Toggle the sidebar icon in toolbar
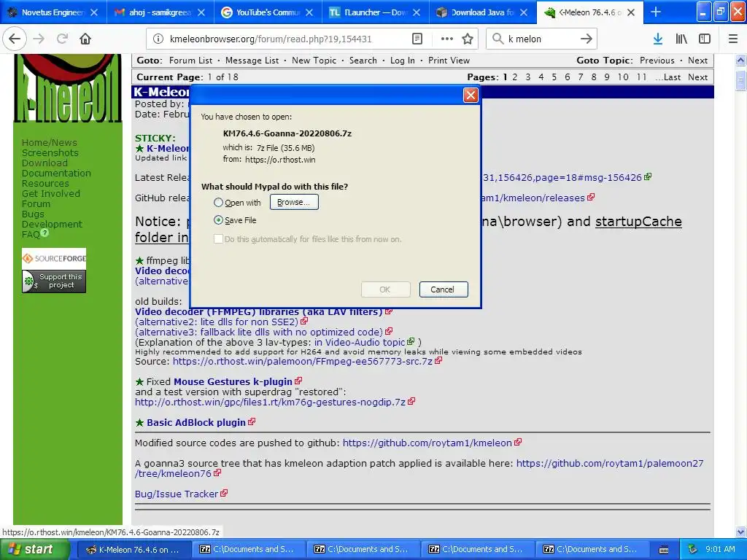The height and width of the screenshot is (560, 747). 705,39
